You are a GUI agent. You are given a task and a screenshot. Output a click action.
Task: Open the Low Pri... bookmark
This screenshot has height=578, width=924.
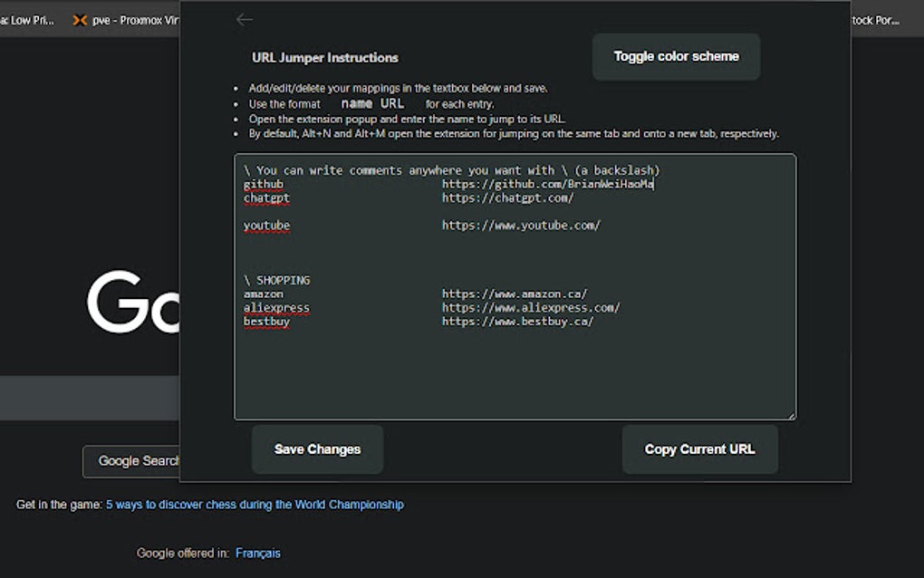coord(27,20)
